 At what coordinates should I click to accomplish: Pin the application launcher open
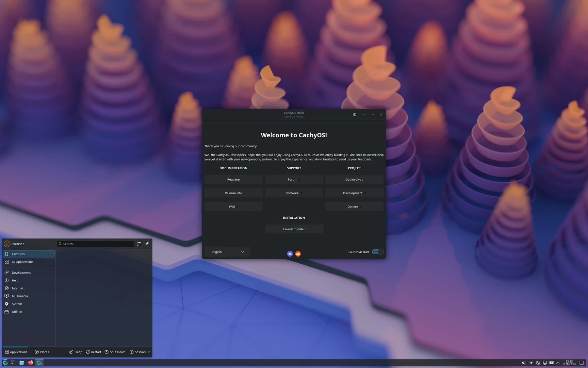[x=147, y=244]
